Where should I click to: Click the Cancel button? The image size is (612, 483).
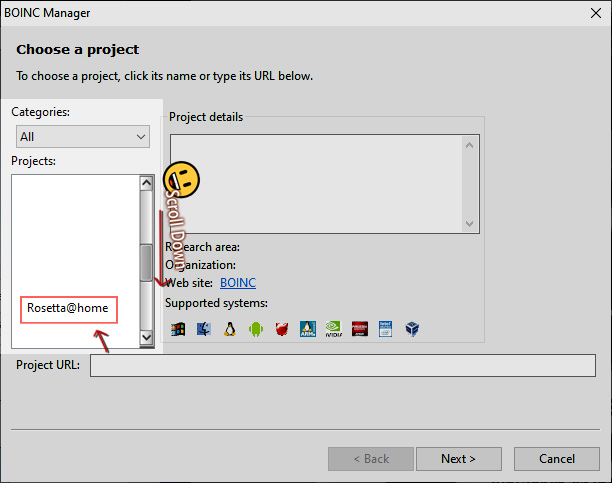(x=557, y=459)
